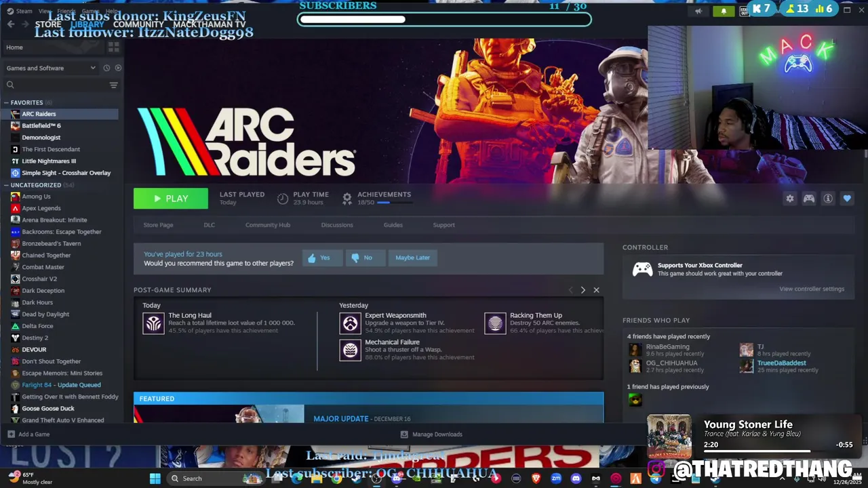Open the Support tab
Viewport: 868px width, 488px height.
pyautogui.click(x=443, y=225)
